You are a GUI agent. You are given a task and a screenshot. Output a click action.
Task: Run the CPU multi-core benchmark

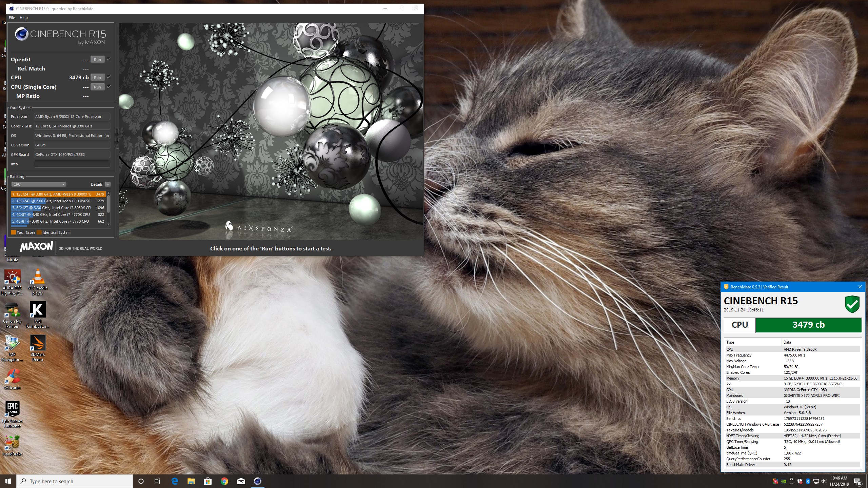point(97,78)
